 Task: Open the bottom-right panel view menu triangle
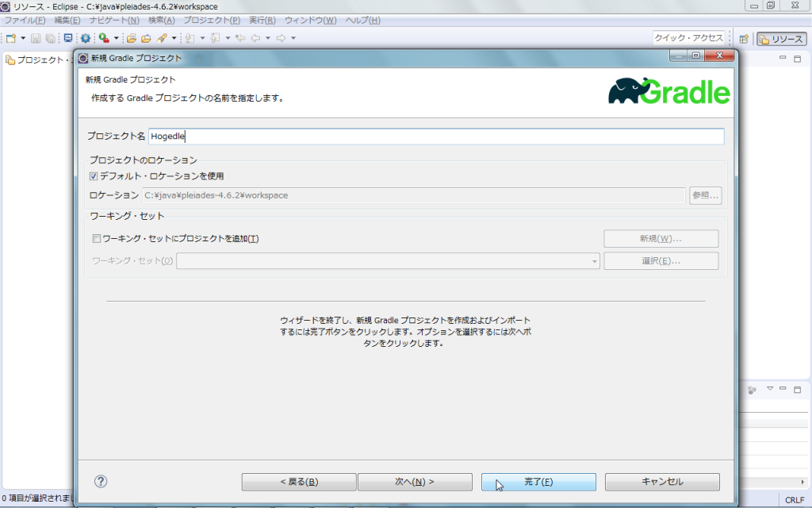point(769,388)
